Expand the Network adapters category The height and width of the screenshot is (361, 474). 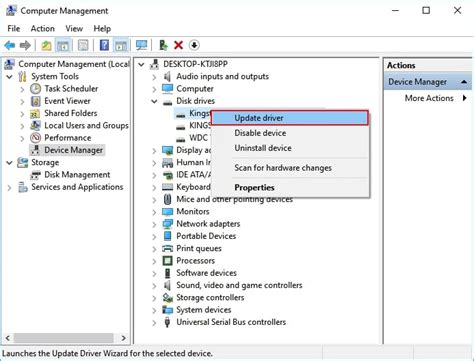point(154,224)
